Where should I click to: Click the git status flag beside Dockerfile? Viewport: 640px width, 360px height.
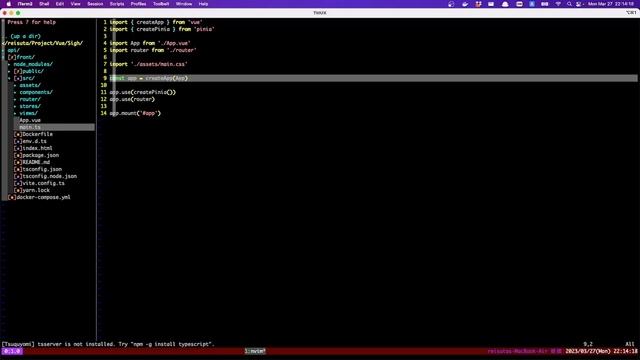pos(18,134)
